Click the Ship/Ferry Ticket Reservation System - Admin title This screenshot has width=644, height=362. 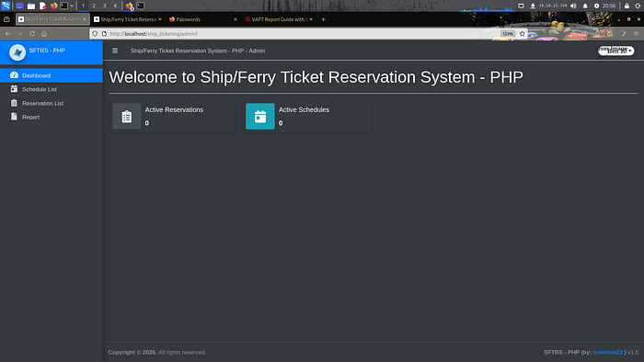point(198,51)
